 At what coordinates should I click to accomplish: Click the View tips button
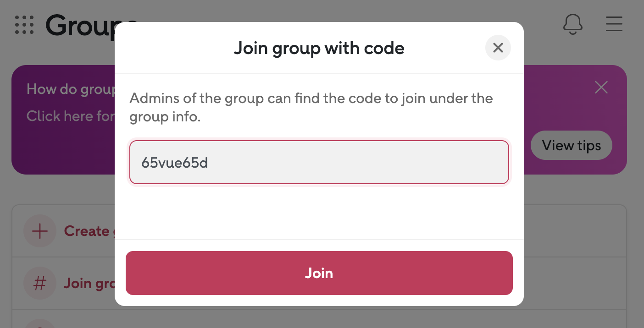tap(571, 145)
